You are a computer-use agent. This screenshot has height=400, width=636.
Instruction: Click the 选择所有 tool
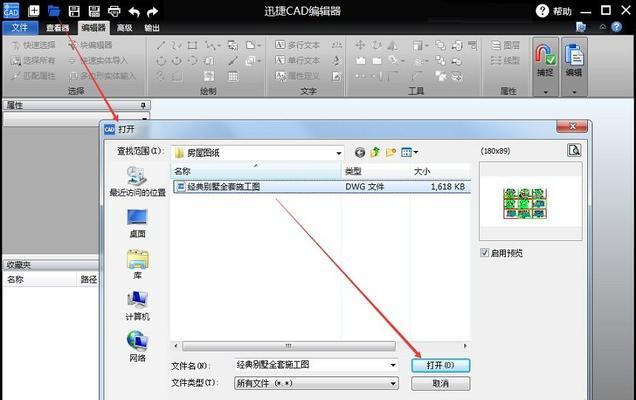point(33,60)
